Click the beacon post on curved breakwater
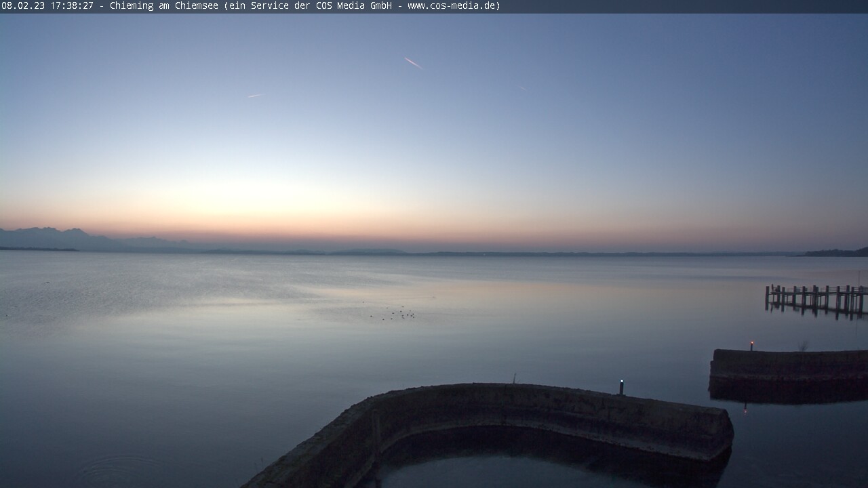This screenshot has width=868, height=488. click(621, 386)
